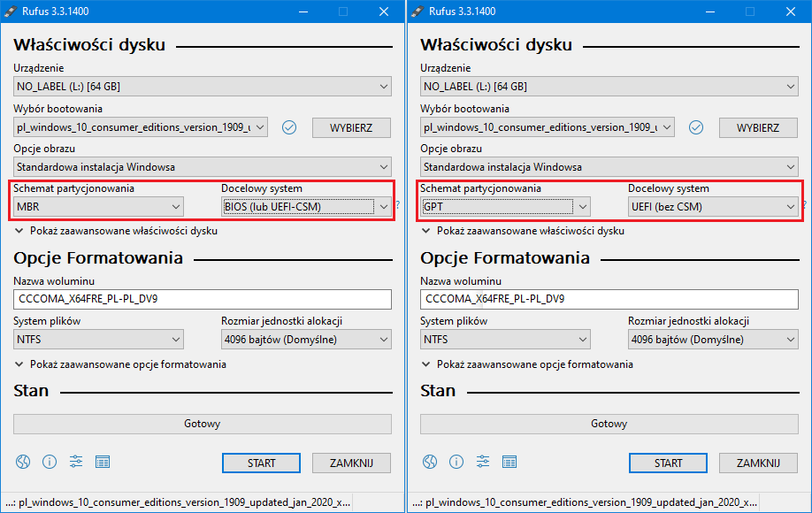Click checksum checkmark icon in right Rufus window
This screenshot has height=513, width=812.
(696, 127)
